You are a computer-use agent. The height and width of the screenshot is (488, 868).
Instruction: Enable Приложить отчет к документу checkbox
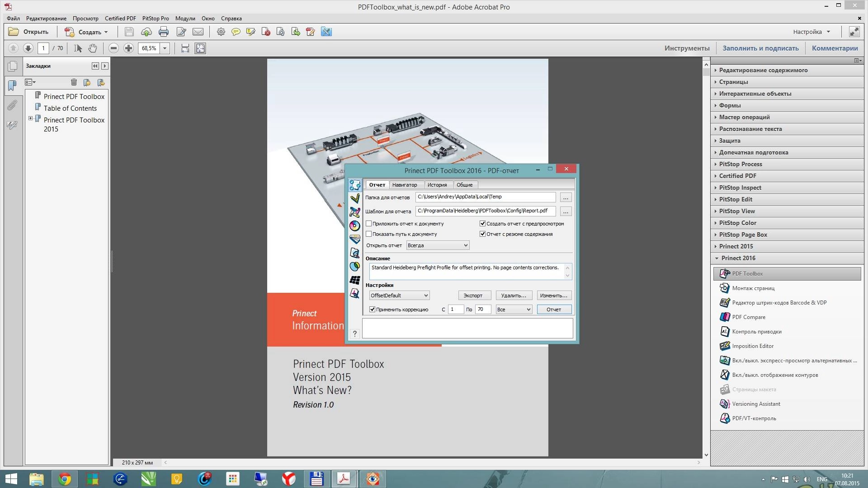coord(369,223)
